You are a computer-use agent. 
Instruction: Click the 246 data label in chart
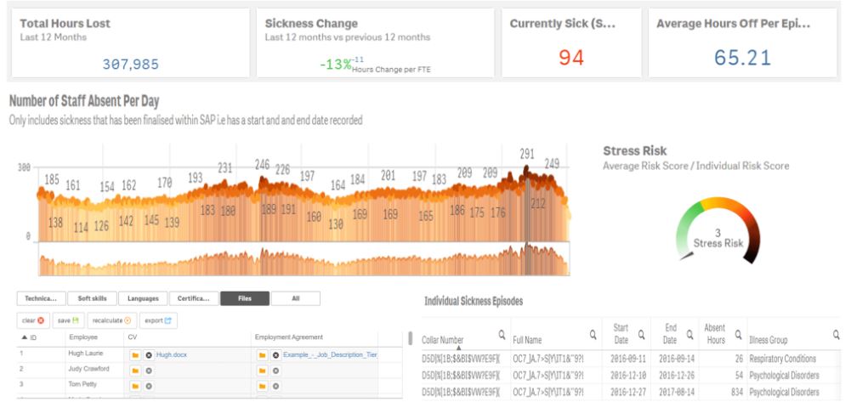point(262,165)
